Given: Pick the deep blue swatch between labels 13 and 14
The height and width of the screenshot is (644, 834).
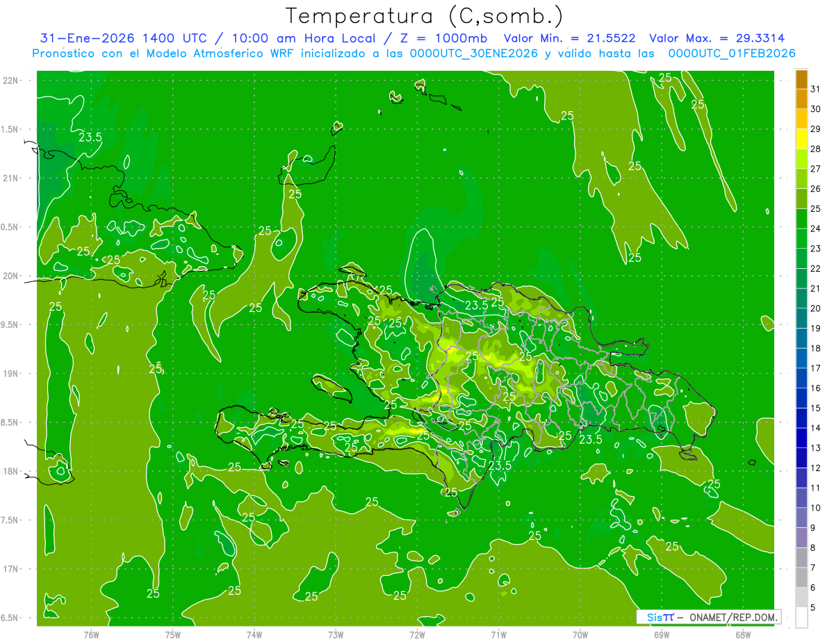Looking at the screenshot, I should point(801,438).
